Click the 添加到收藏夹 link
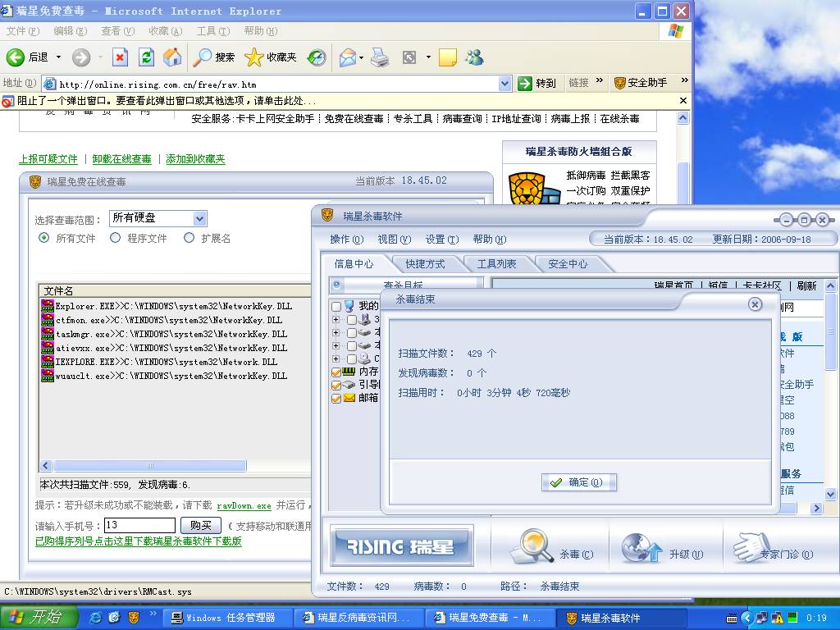This screenshot has width=840, height=630. click(x=195, y=159)
